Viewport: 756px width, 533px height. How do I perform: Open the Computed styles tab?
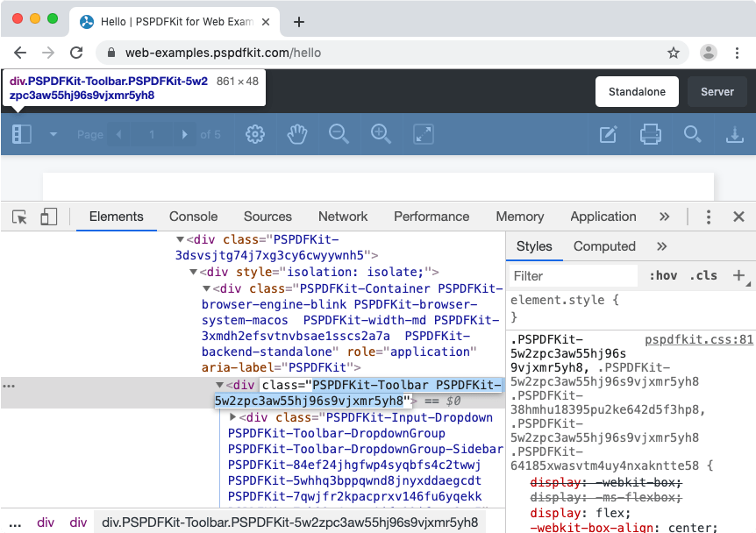[603, 246]
